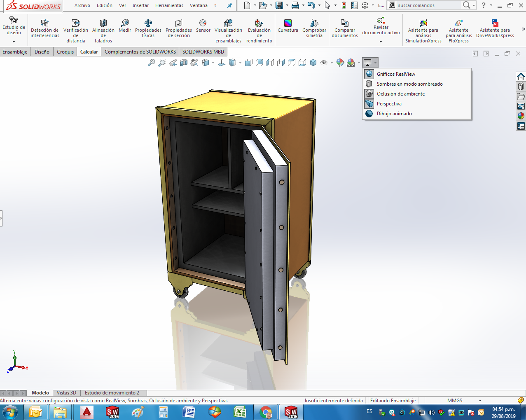The width and height of the screenshot is (526, 420).
Task: Click the Modelo bottom tab
Action: point(40,393)
